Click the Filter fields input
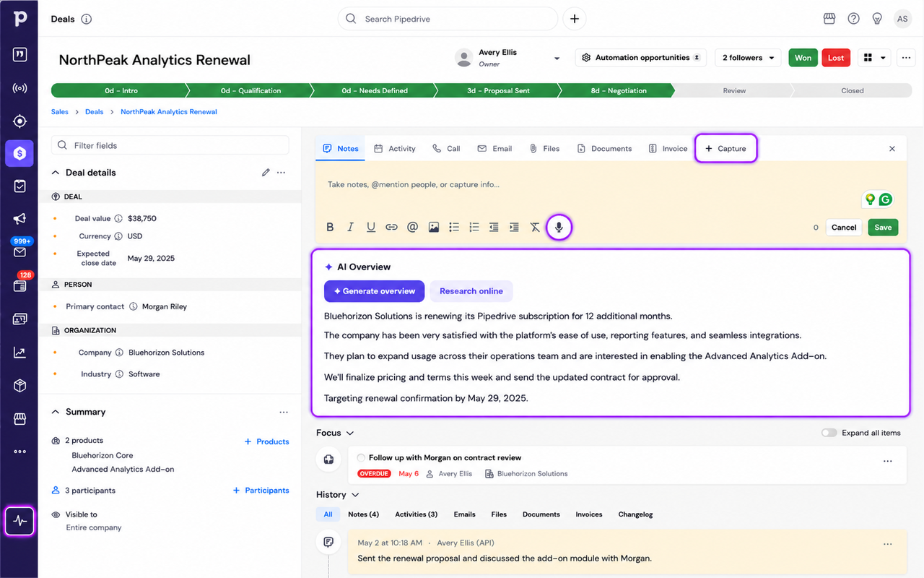The width and height of the screenshot is (924, 578). click(170, 145)
